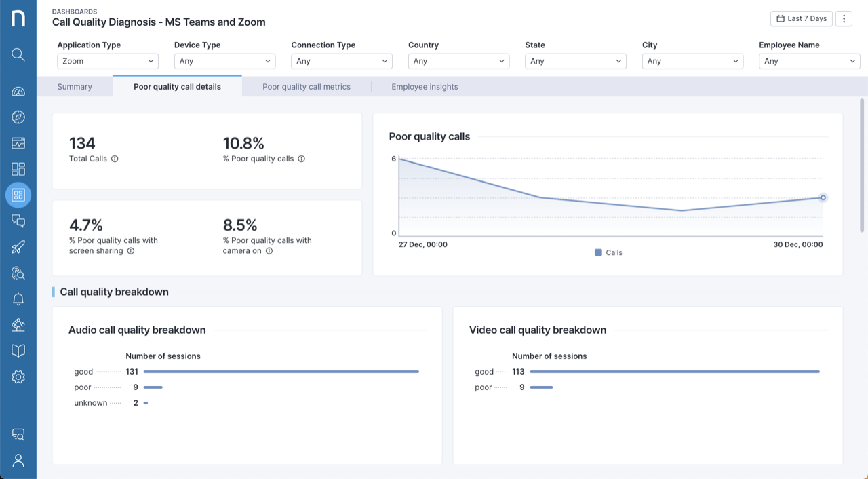Viewport: 868px width, 479px height.
Task: Click the open book icon in sidebar
Action: 18,351
